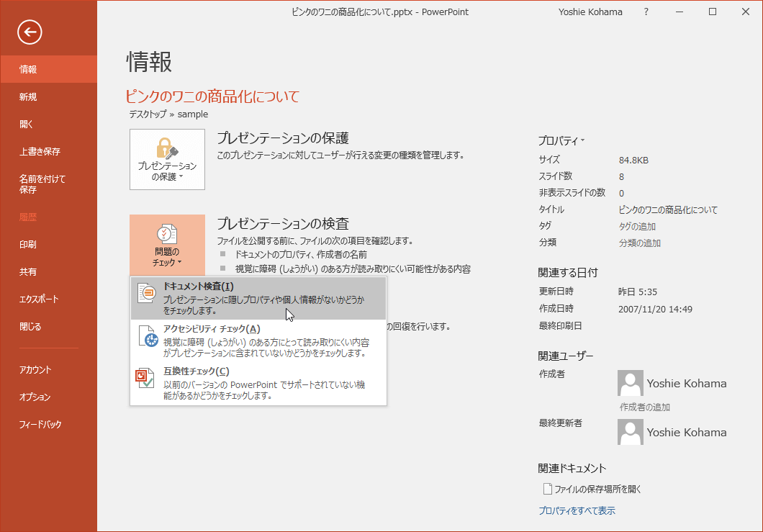This screenshot has height=532, width=763.
Task: Select 印刷 in the sidebar
Action: [27, 244]
